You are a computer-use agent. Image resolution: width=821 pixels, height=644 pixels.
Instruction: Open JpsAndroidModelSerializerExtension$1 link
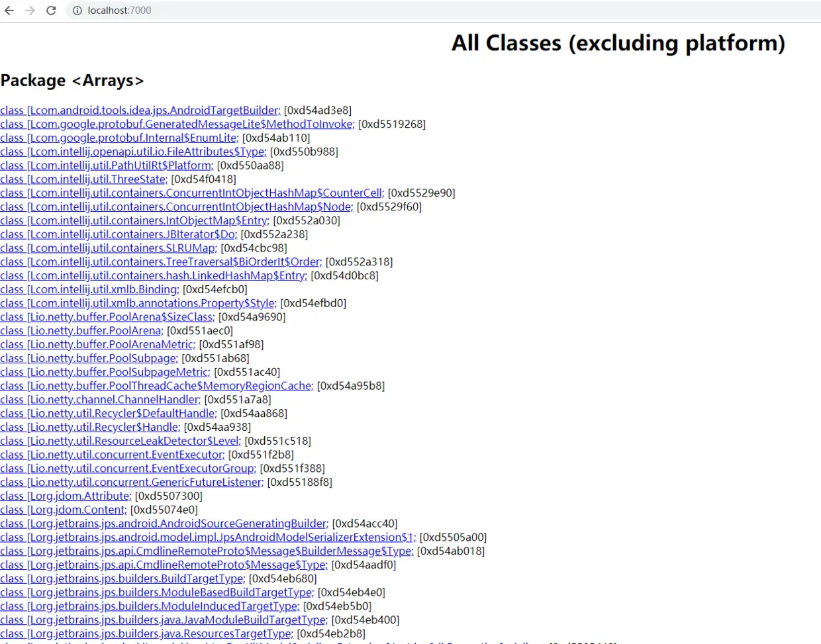pyautogui.click(x=209, y=537)
